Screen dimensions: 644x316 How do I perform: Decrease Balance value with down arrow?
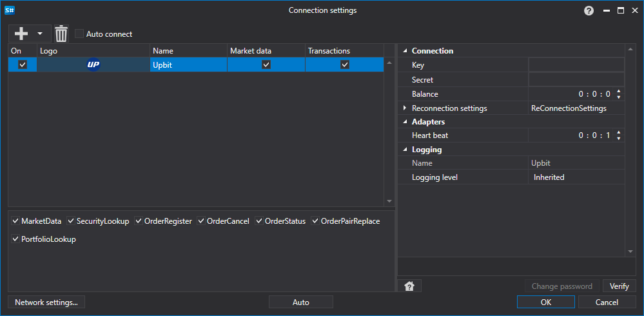pos(619,97)
